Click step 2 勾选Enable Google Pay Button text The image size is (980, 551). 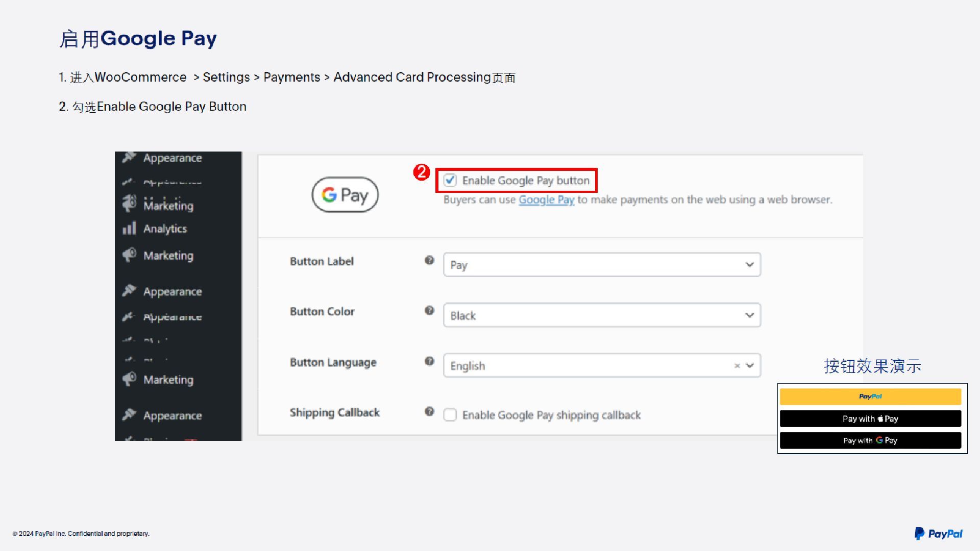[x=152, y=106]
